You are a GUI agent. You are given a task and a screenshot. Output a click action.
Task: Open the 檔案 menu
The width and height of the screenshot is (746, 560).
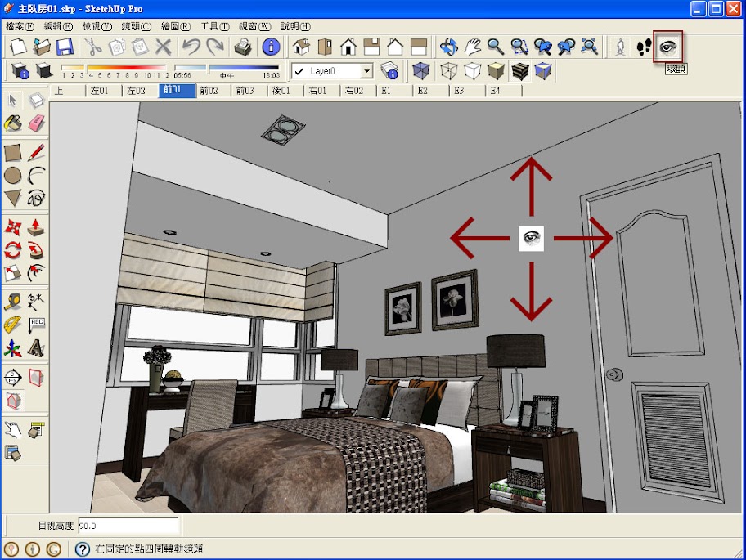[x=20, y=26]
